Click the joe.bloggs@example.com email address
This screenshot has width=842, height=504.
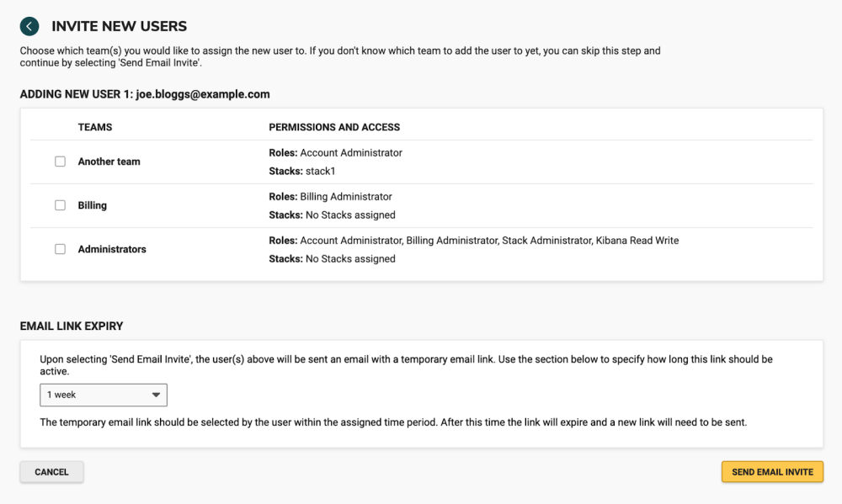coord(202,94)
